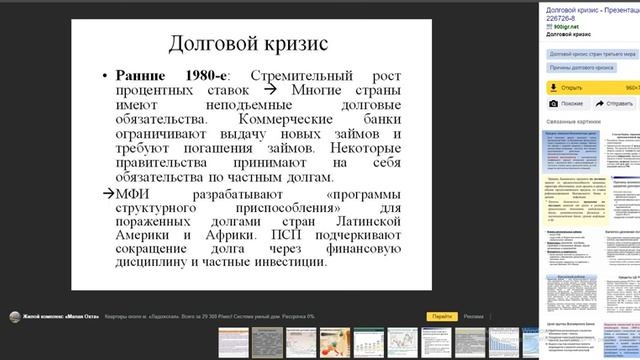Click the share arrow icon beside Отправить

(x=600, y=104)
